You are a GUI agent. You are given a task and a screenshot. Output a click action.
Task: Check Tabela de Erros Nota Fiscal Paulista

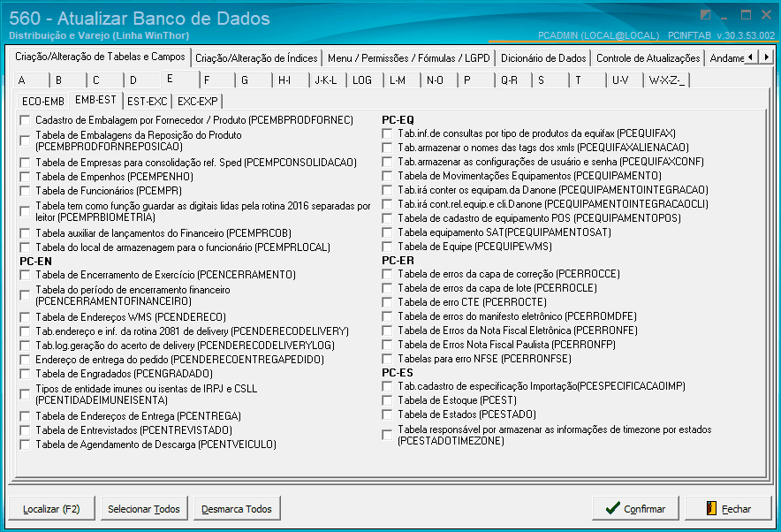coord(387,345)
